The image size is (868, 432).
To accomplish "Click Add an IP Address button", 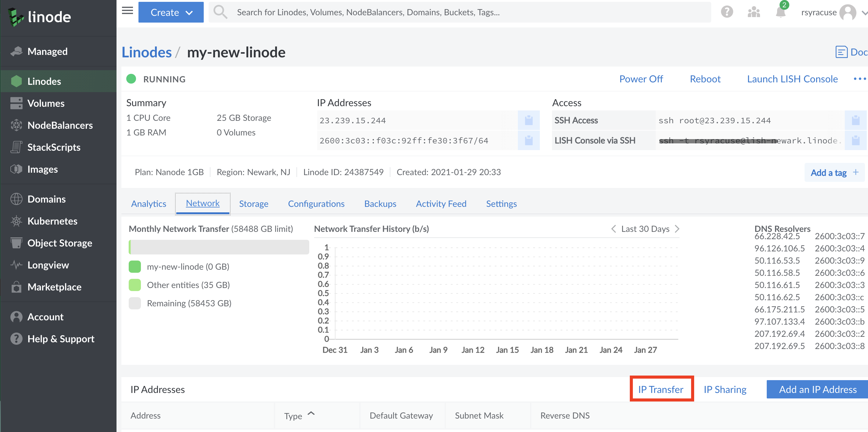I will pos(817,389).
